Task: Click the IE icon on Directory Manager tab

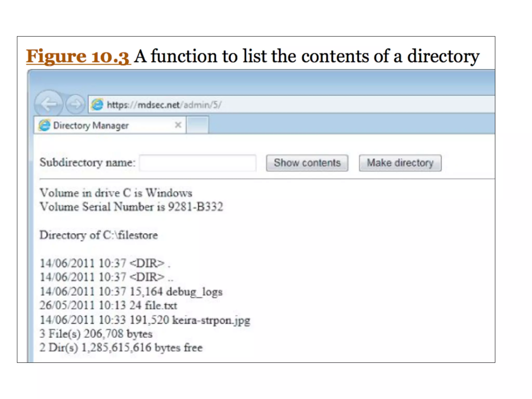Action: point(44,125)
